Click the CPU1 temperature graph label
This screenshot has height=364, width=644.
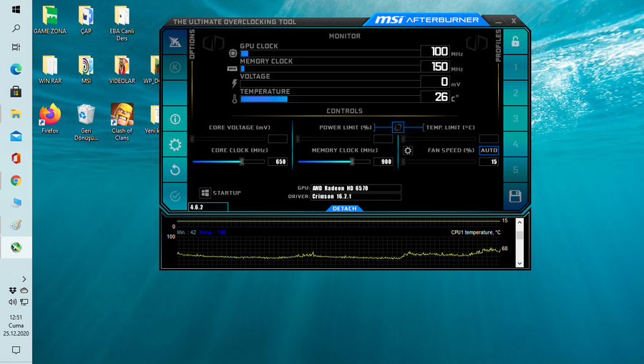click(476, 232)
